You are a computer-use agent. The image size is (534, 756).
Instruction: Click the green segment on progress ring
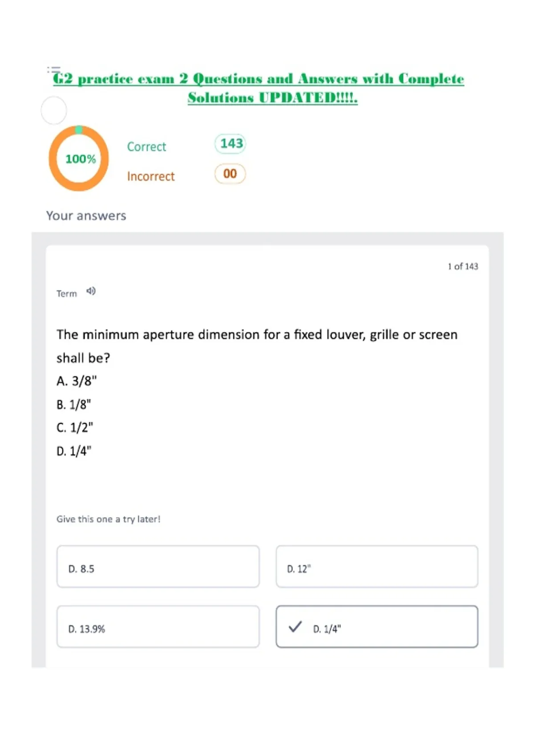[79, 129]
